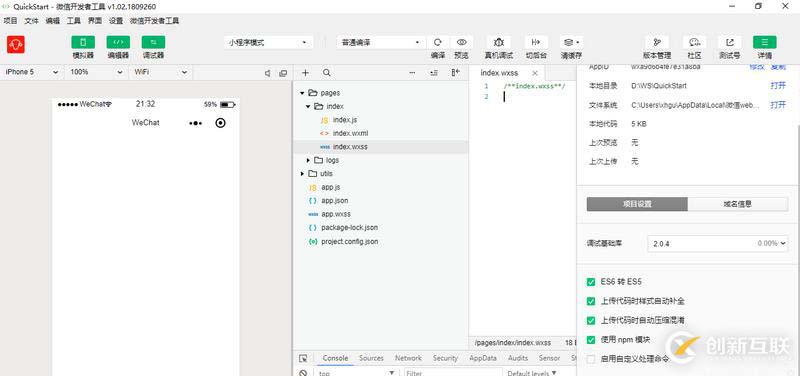The width and height of the screenshot is (800, 376).
Task: Open the WiFi network dropdown
Action: pos(161,72)
